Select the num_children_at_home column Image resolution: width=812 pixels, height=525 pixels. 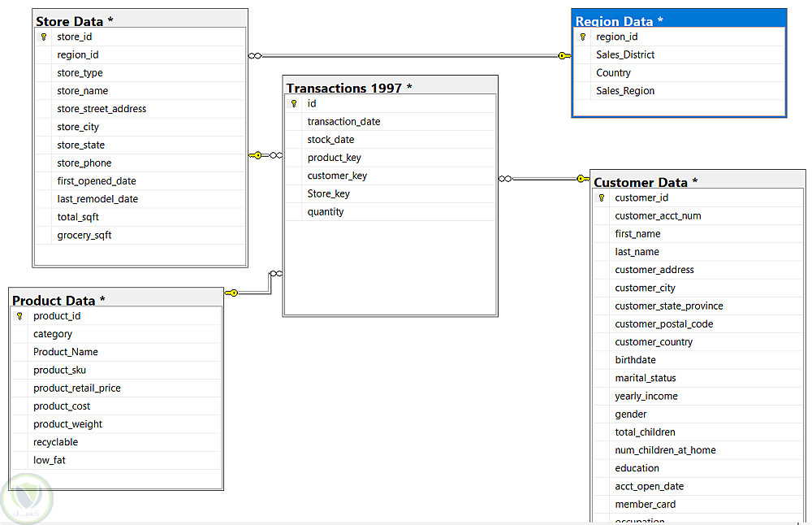pos(698,450)
